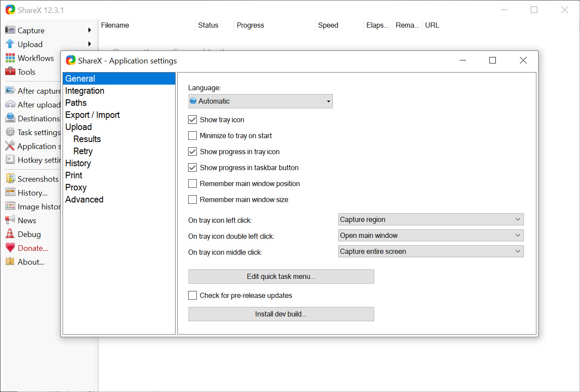580x392 pixels.
Task: Click the Edit quick task menu button
Action: click(281, 276)
